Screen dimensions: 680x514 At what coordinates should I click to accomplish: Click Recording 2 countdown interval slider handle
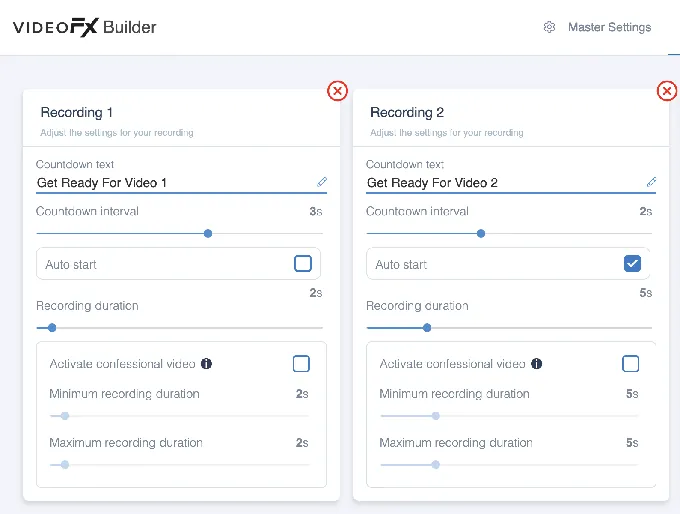[481, 233]
